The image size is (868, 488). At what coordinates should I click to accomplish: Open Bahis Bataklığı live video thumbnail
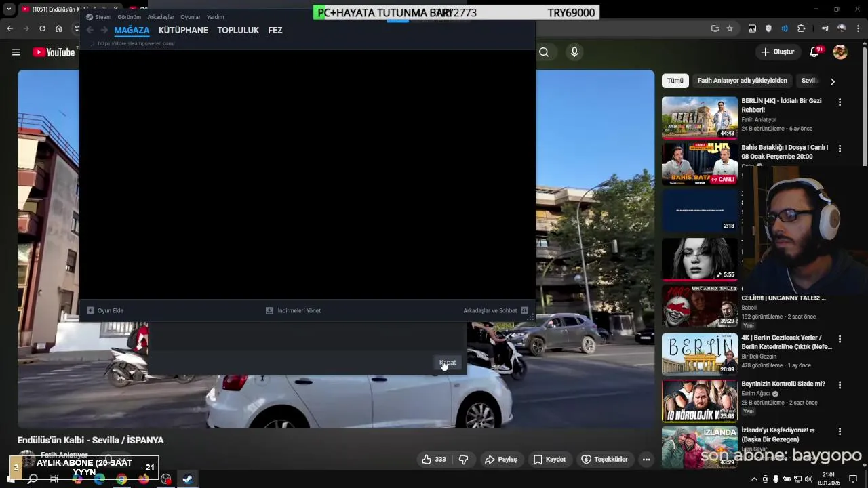point(700,164)
